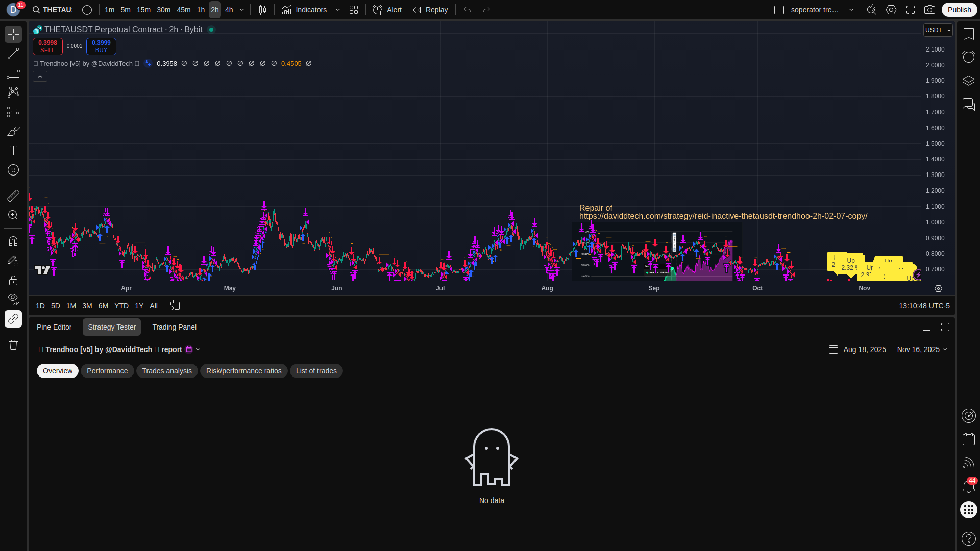Open the Fibonacci retracement tool
The width and height of the screenshot is (980, 551).
tap(13, 73)
